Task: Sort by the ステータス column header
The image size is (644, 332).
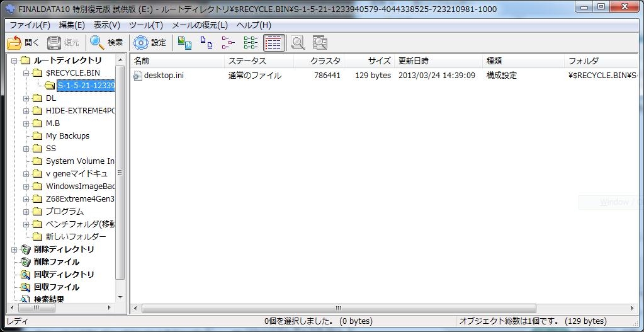Action: pos(259,61)
